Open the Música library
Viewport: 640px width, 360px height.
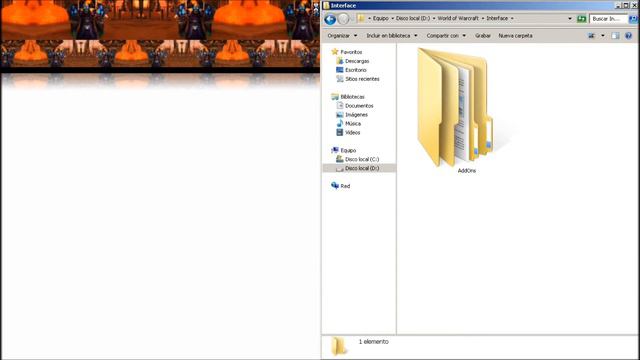pyautogui.click(x=353, y=124)
